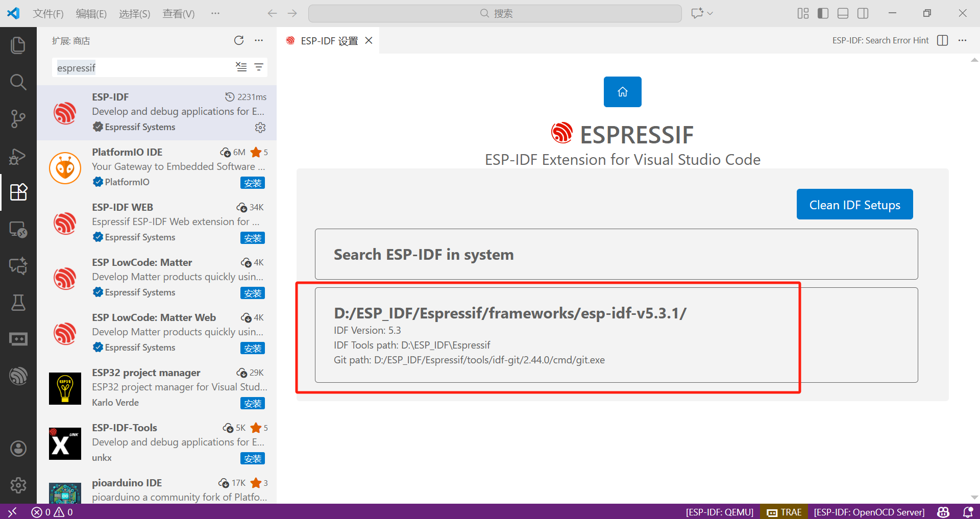Click the title bar 搜索 command center

click(x=495, y=13)
